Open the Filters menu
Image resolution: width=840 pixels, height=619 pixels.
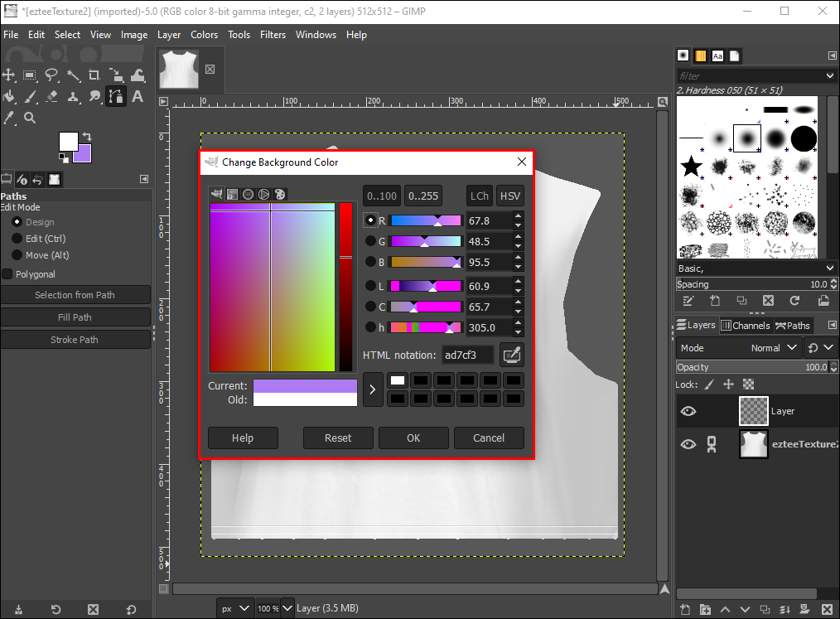coord(273,35)
